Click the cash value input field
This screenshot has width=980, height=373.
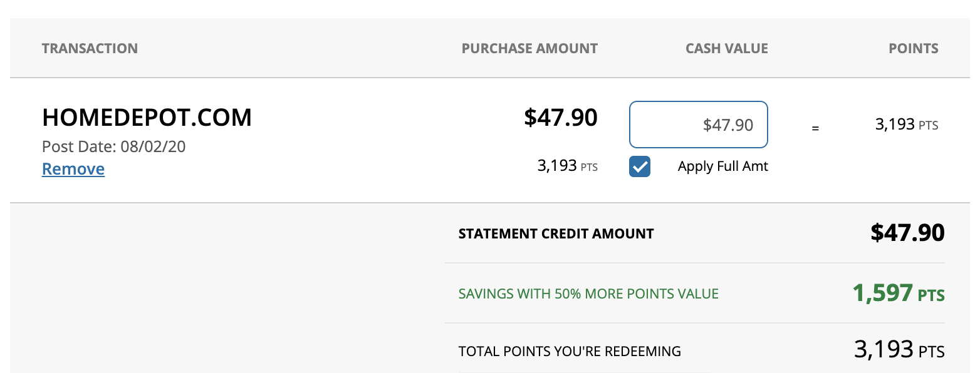(x=698, y=125)
